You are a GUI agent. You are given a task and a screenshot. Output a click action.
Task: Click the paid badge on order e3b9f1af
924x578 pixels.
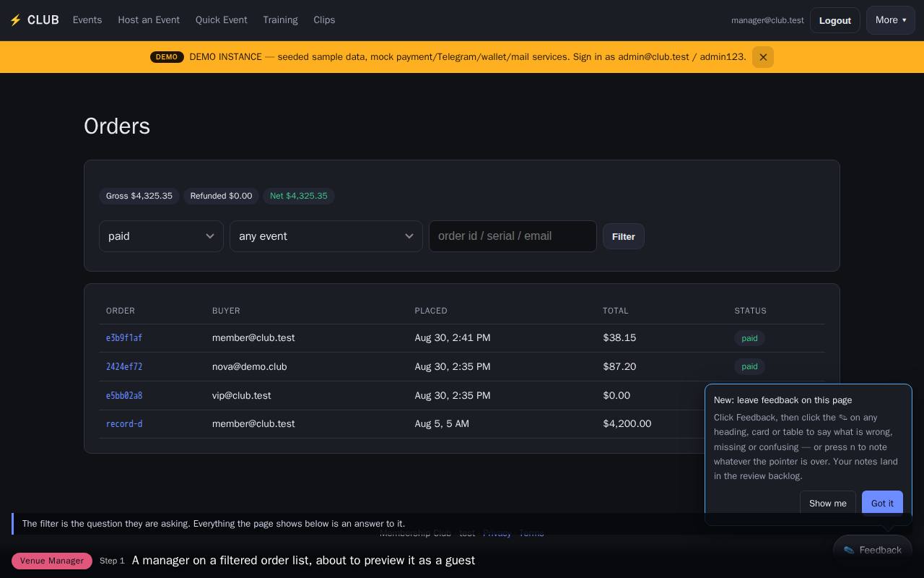pyautogui.click(x=749, y=338)
